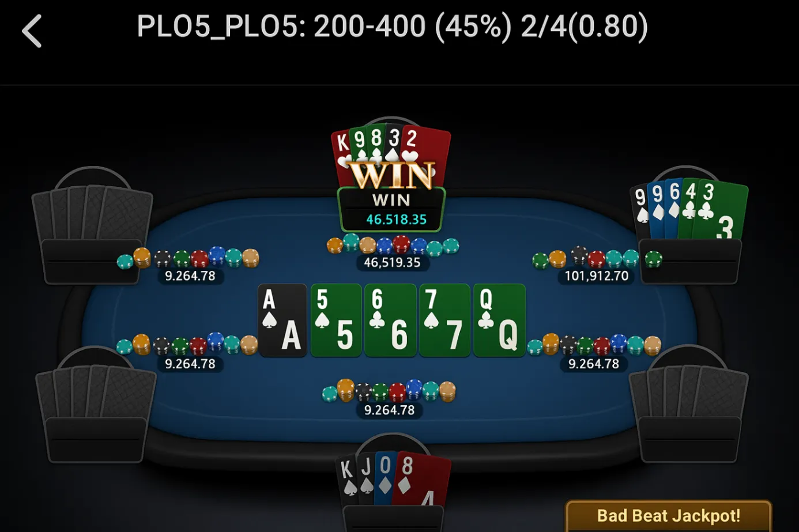
Task: Tap the upper-left 9.264.78 bet amount
Action: pyautogui.click(x=190, y=276)
